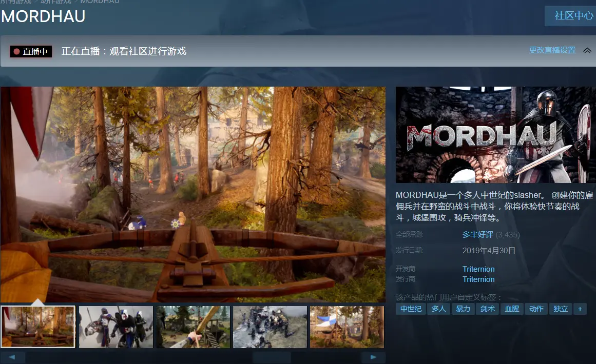596x364 pixels.
Task: Click the 发行商 label
Action: pyautogui.click(x=406, y=279)
